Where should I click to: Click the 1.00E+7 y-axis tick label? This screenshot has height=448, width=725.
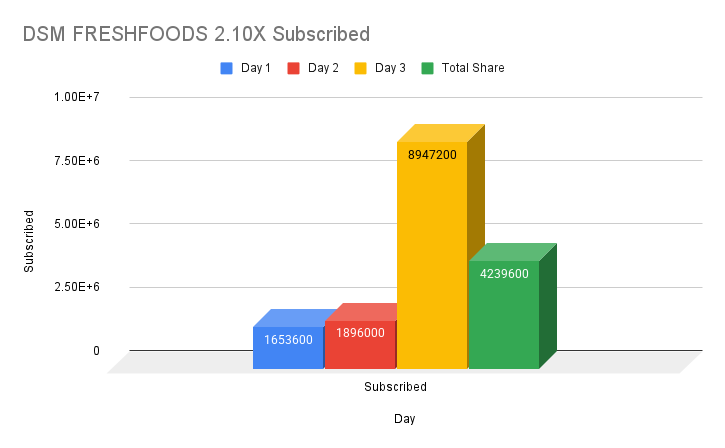(77, 97)
